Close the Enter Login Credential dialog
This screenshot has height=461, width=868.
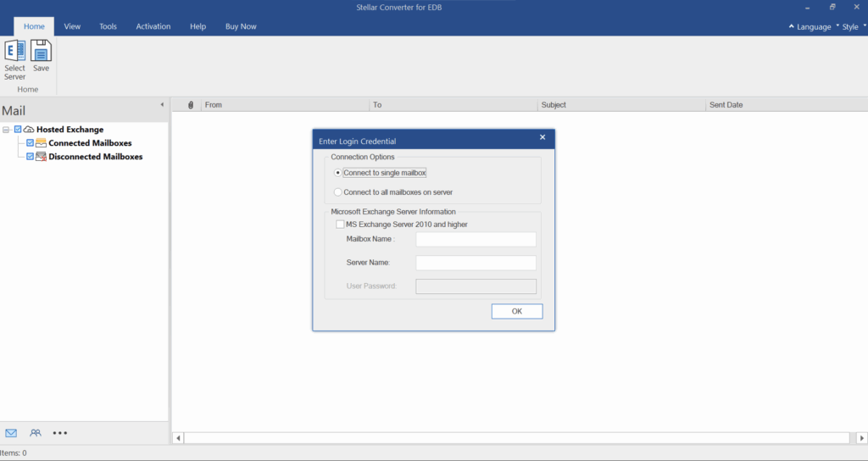click(542, 137)
